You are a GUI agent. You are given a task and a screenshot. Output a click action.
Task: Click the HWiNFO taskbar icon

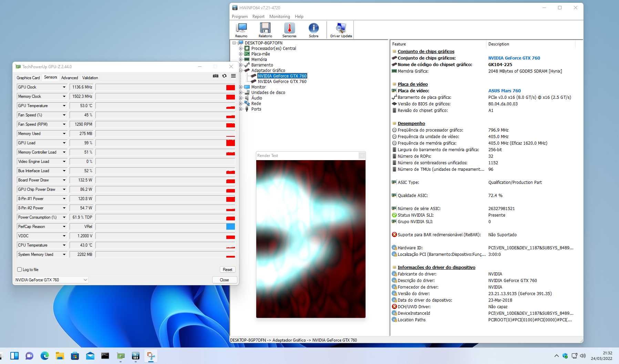[136, 356]
